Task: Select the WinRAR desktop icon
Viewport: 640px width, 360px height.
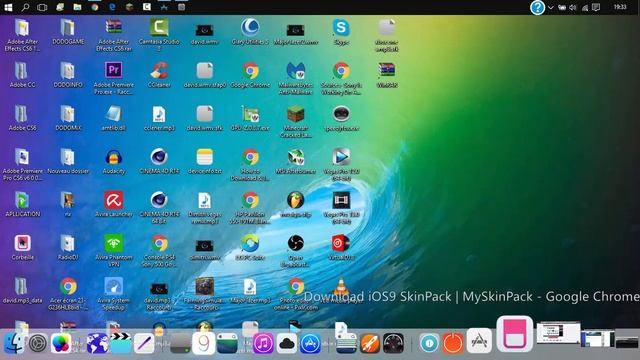Action: pyautogui.click(x=387, y=70)
